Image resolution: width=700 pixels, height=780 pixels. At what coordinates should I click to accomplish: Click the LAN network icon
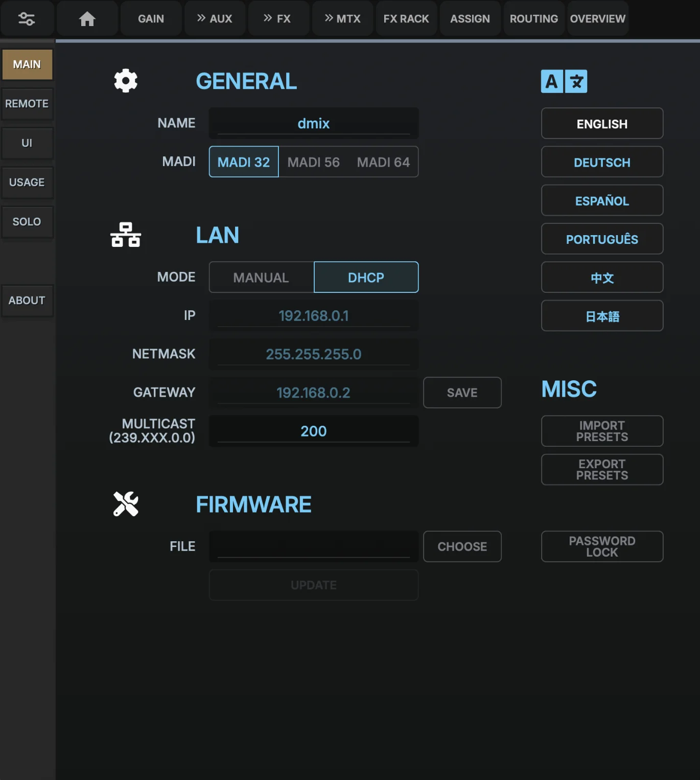[126, 235]
